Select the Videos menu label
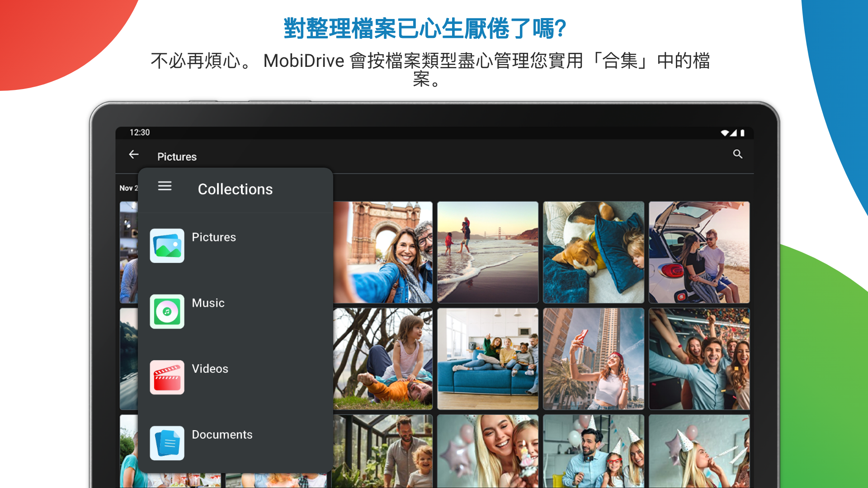 210,369
